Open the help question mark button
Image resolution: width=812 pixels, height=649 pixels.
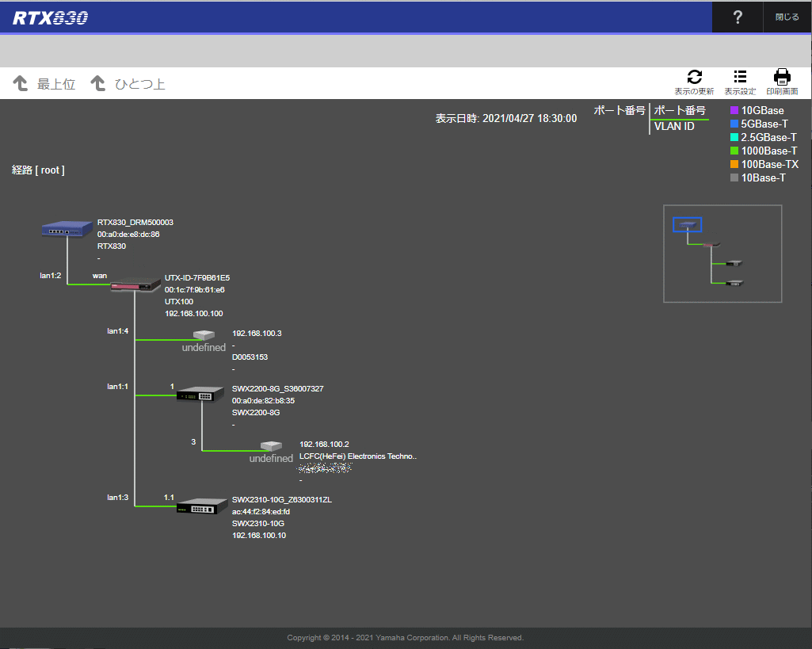738,17
